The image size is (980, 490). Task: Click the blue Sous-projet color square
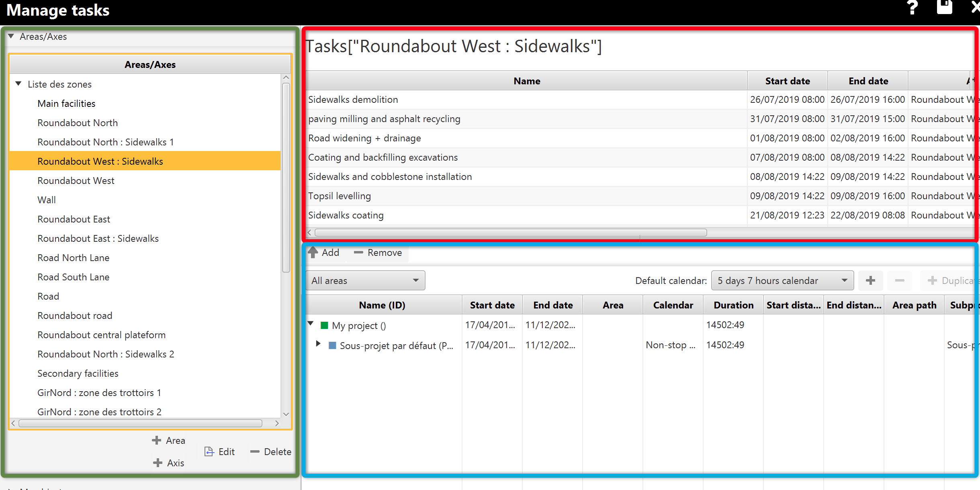(332, 345)
